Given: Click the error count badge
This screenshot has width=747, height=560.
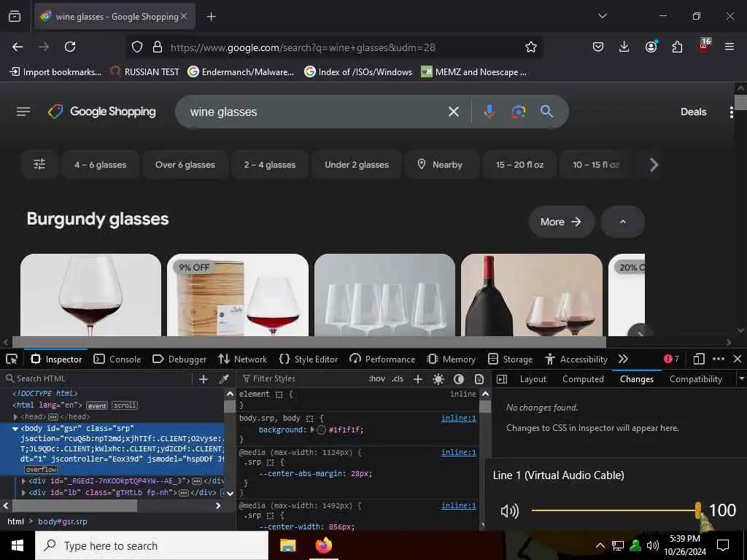Looking at the screenshot, I should point(671,359).
